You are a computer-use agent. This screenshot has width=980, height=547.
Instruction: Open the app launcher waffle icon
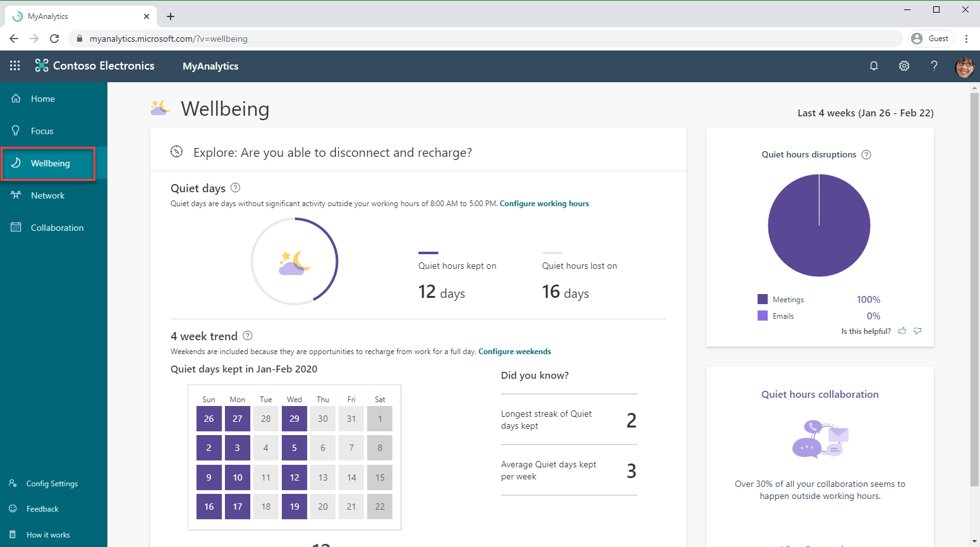[15, 66]
